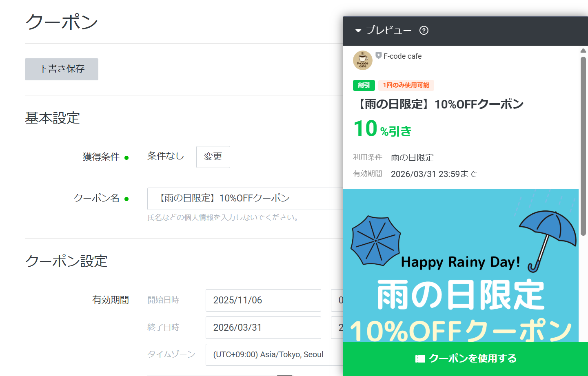This screenshot has height=376, width=588.
Task: Collapse the プレビュー panel with the triangle
Action: (x=358, y=31)
